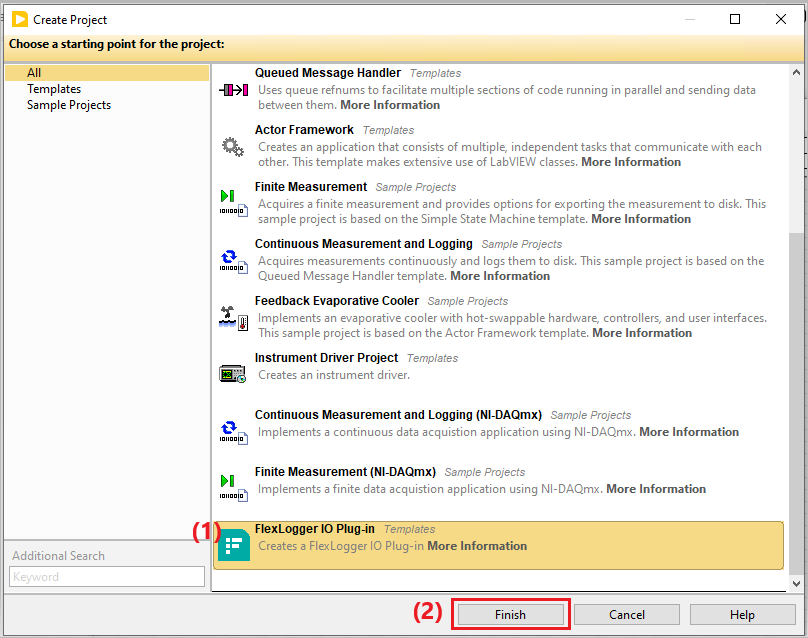Select the Feedback Evaporative Cooler title

click(337, 300)
